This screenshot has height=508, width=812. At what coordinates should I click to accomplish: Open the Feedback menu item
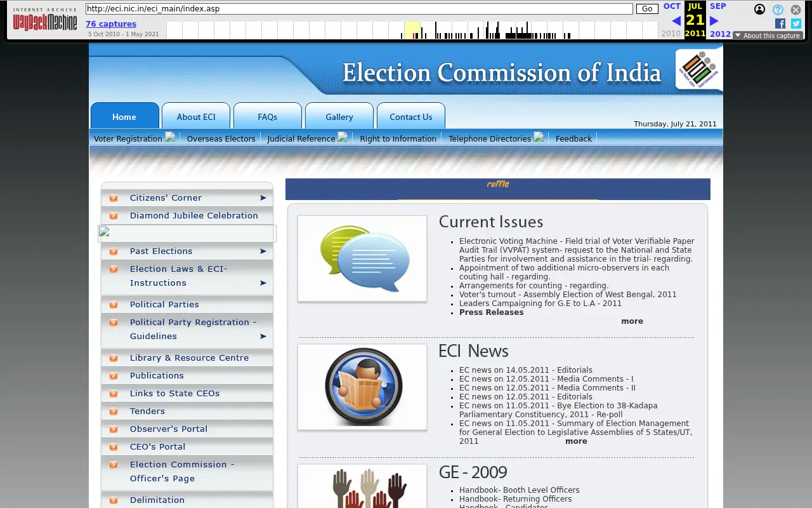point(573,138)
